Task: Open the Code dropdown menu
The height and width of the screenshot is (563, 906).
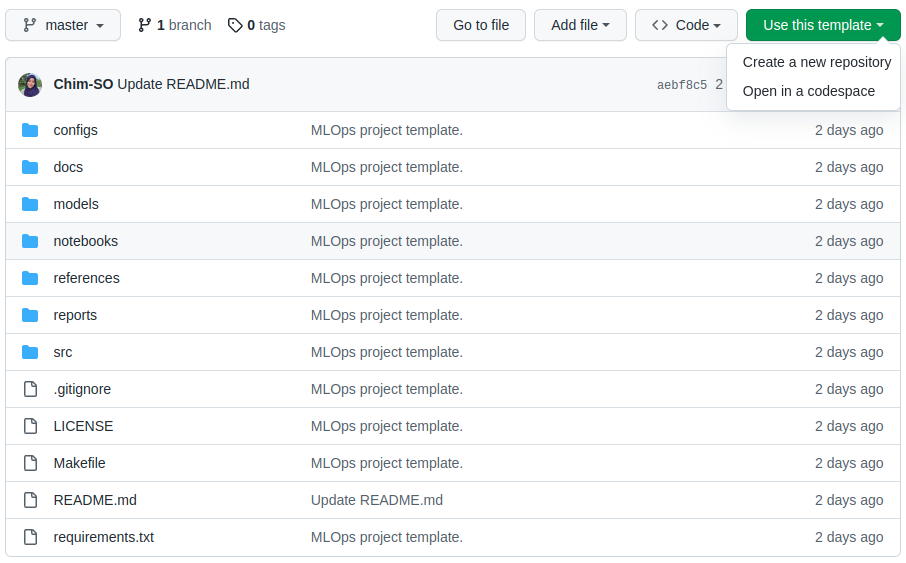Action: coord(686,25)
